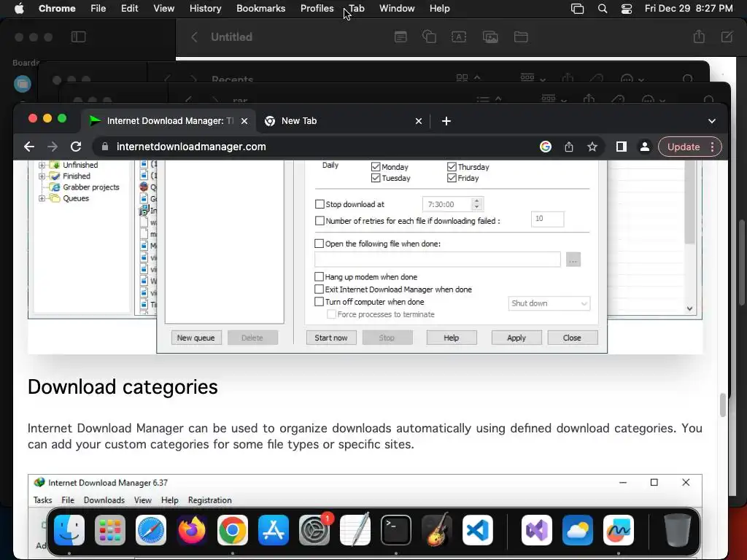Open Finder from the Dock
Viewport: 747px width, 560px height.
click(x=69, y=530)
